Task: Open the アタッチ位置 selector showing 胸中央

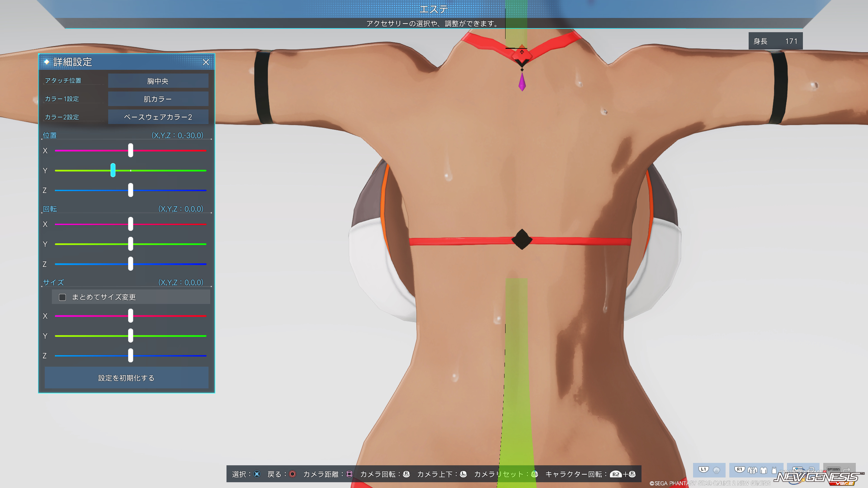Action: [158, 81]
